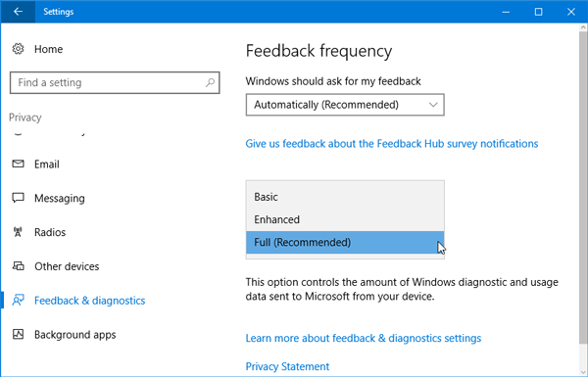
Task: Click the Home gear icon
Action: click(18, 49)
